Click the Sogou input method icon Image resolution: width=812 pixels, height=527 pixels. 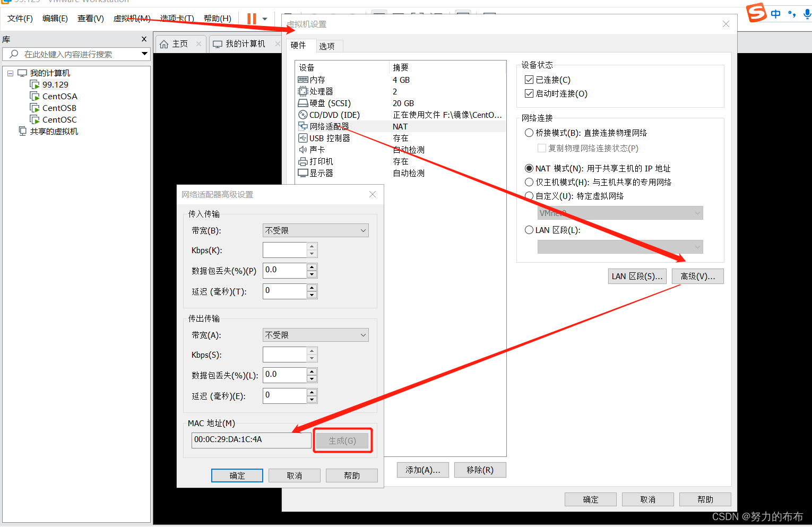[x=756, y=12]
